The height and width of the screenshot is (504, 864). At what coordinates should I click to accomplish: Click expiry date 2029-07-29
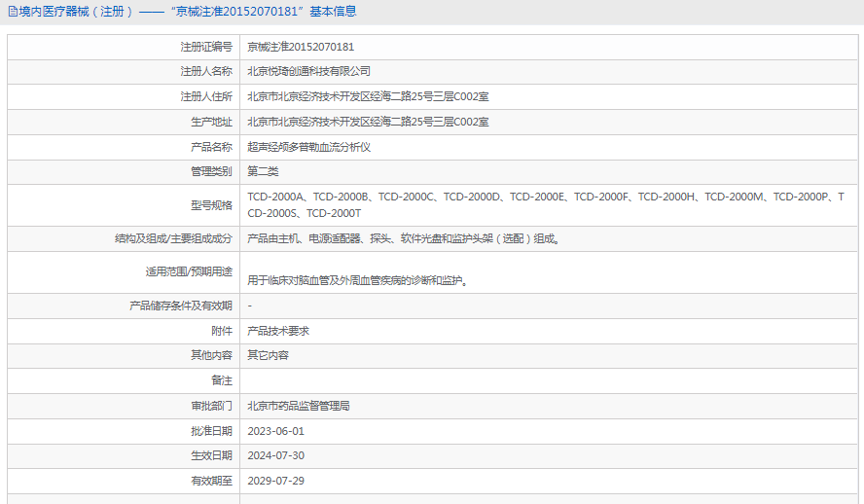point(275,481)
